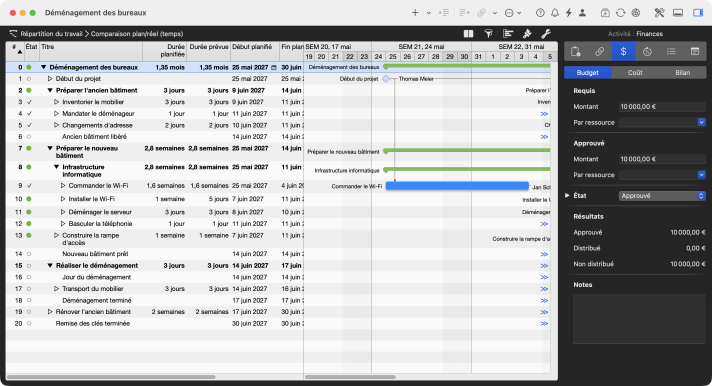This screenshot has width=712, height=386.
Task: Open the État Approuvé dropdown
Action: [662, 196]
